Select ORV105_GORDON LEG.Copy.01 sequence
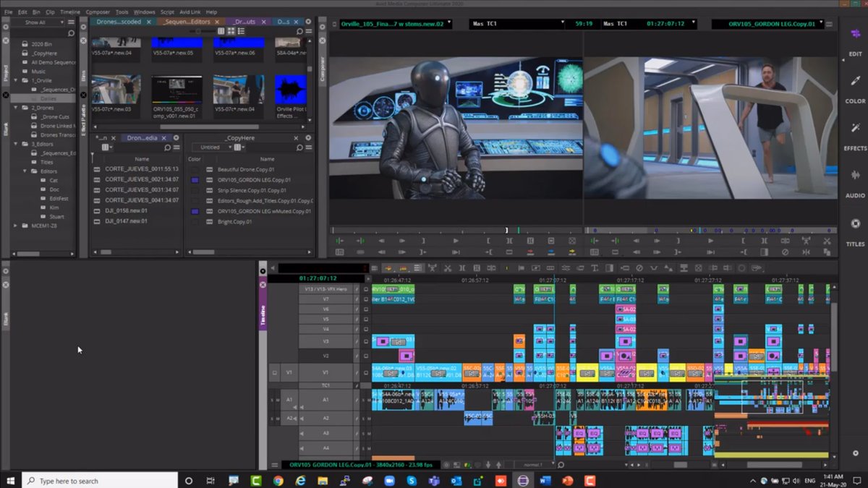The image size is (868, 488). point(253,179)
